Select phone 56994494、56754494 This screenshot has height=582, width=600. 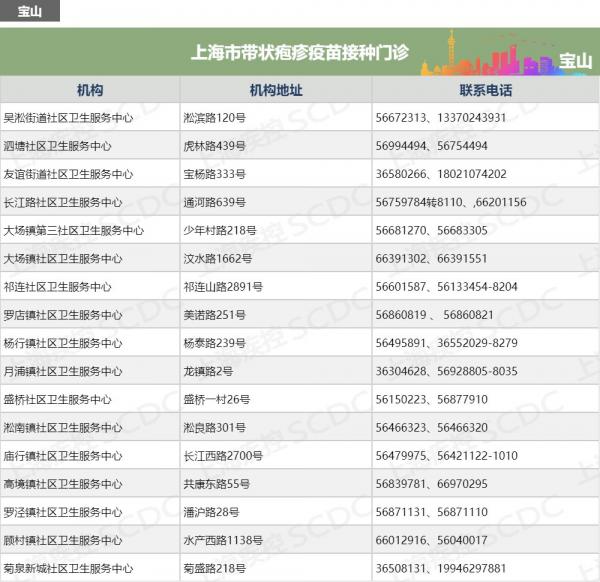[x=431, y=146]
